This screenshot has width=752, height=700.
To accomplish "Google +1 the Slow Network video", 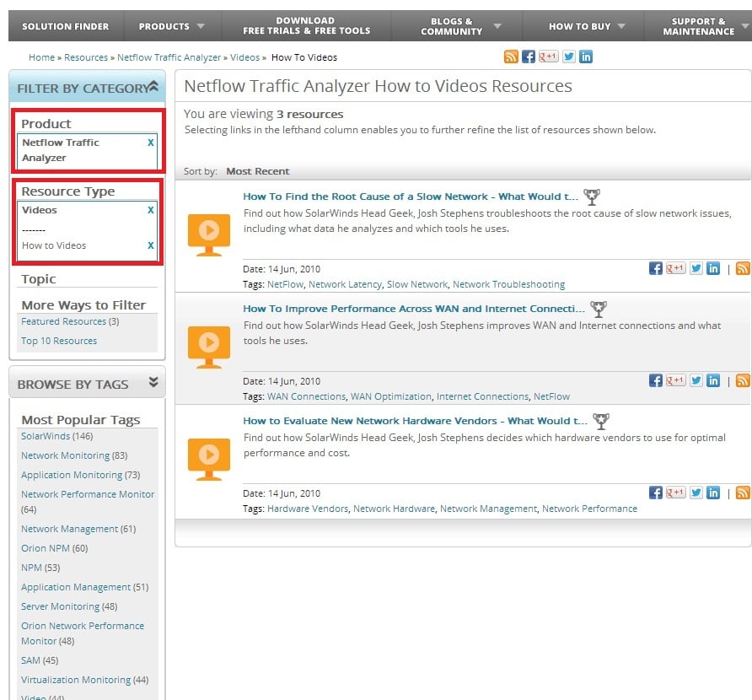I will click(x=676, y=268).
